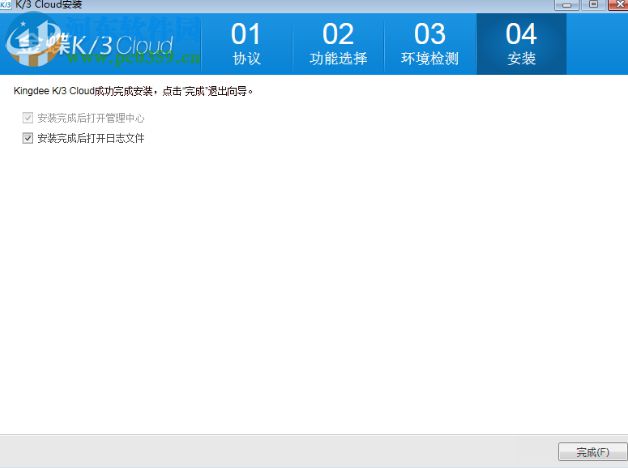Viewport: 628px width, 468px height.
Task: Click the K/3 title bar app icon
Action: 5,4
